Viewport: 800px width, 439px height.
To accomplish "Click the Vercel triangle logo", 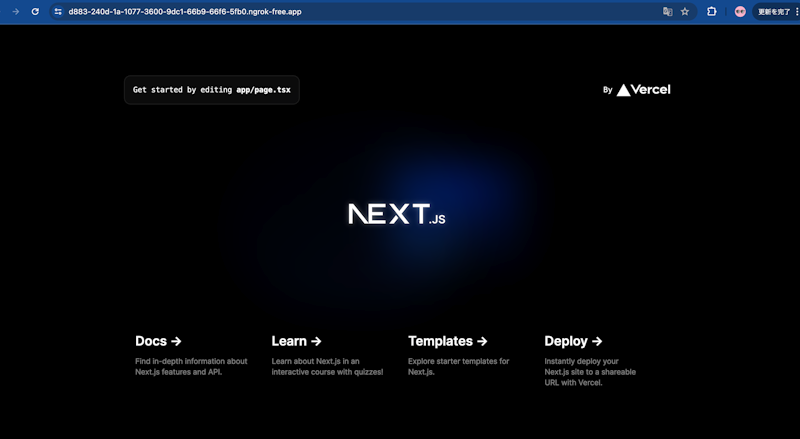I will coord(623,90).
